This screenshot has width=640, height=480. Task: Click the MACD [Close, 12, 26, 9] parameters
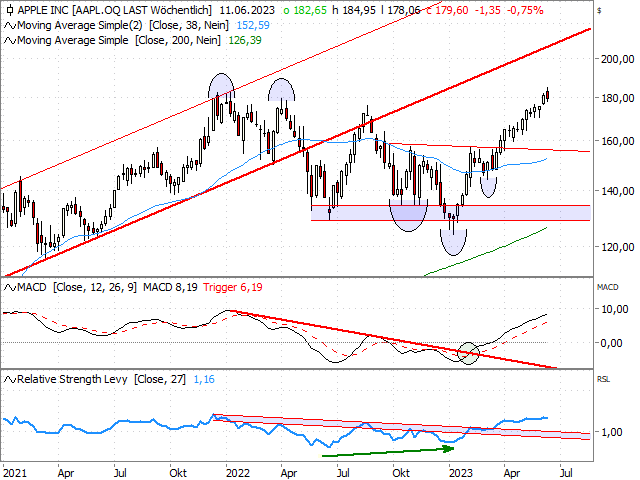(x=95, y=287)
